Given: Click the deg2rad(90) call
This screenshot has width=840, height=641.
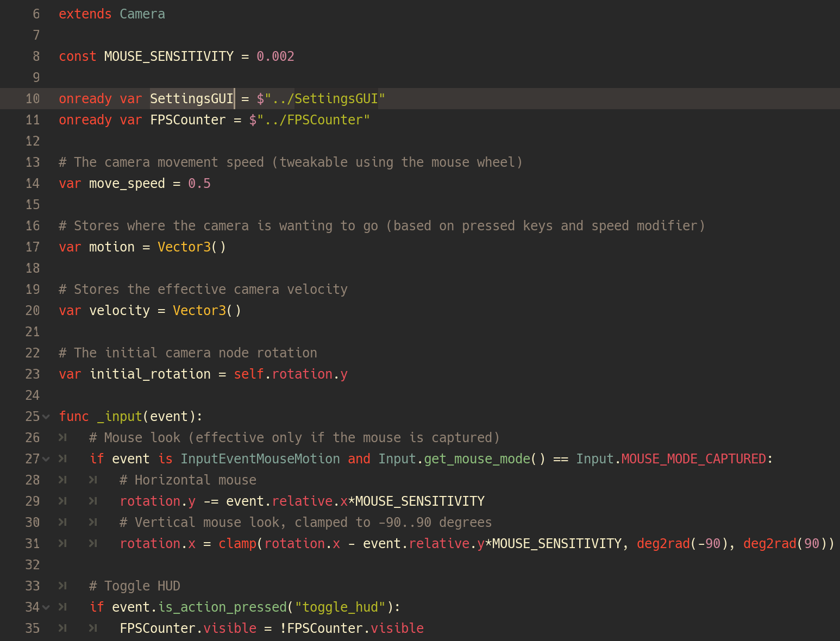Looking at the screenshot, I should (785, 544).
